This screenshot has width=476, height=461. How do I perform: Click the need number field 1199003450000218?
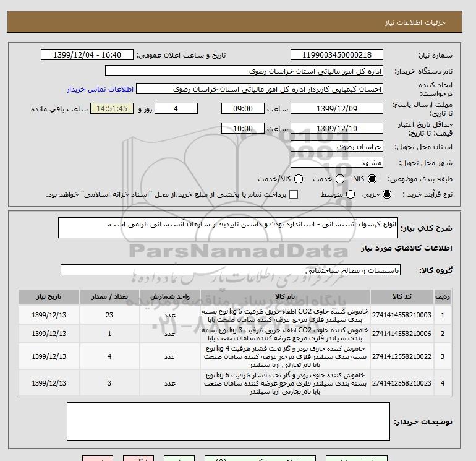337,54
